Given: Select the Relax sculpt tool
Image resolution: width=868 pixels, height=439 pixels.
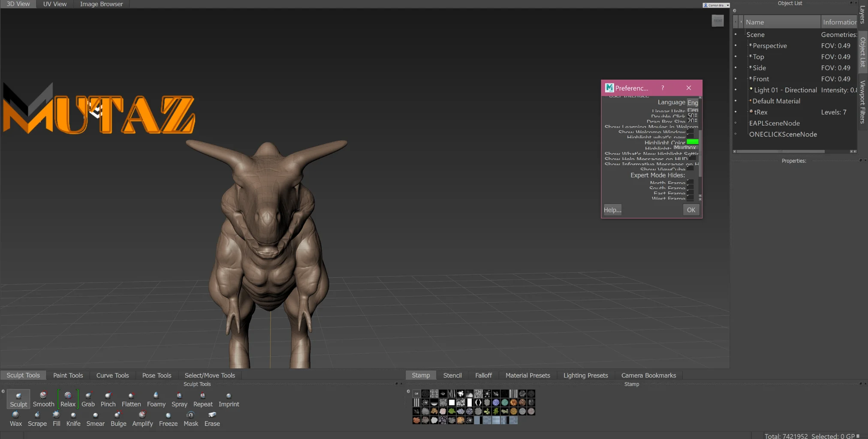Looking at the screenshot, I should [x=68, y=399].
